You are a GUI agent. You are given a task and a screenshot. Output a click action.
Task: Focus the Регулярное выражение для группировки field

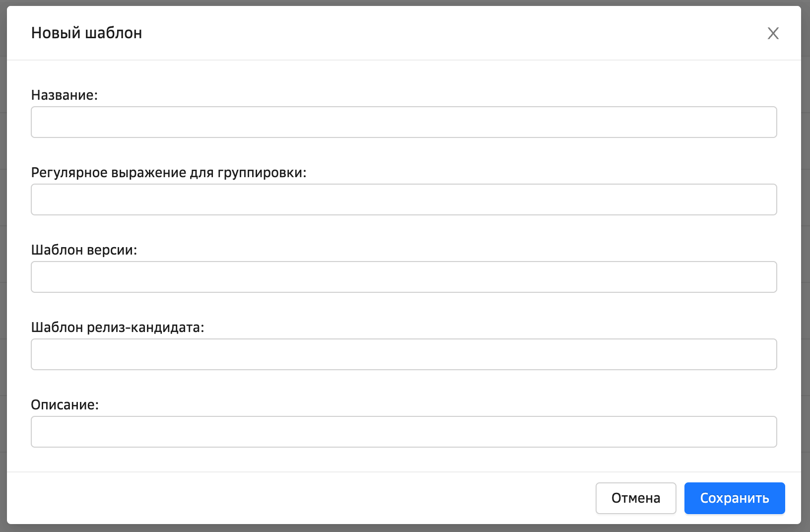[404, 199]
